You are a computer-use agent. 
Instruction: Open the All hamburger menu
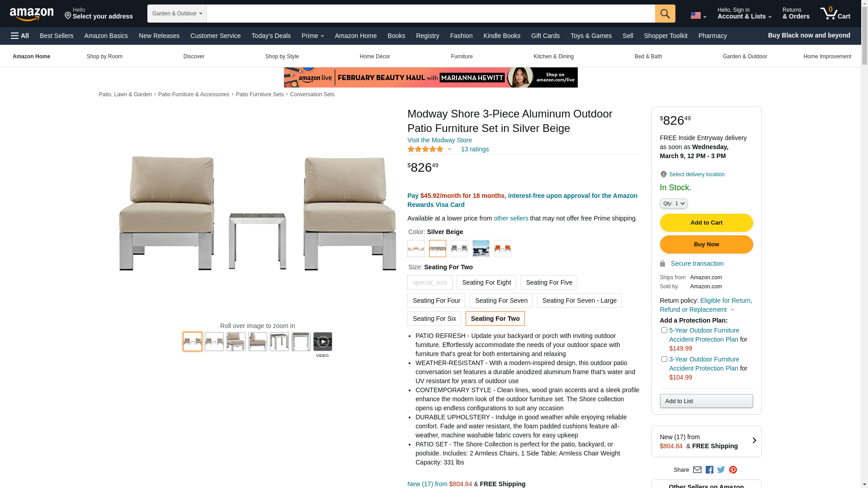point(20,36)
